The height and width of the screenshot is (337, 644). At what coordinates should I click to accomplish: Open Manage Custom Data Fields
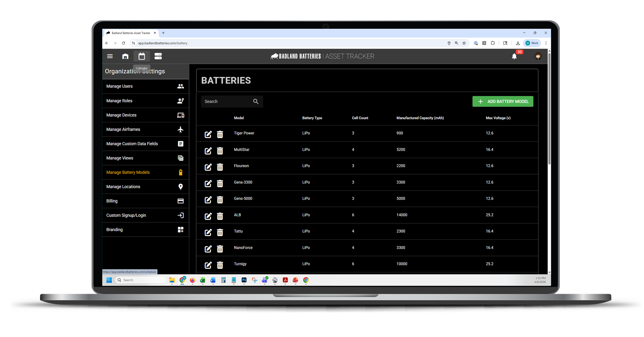(x=145, y=144)
